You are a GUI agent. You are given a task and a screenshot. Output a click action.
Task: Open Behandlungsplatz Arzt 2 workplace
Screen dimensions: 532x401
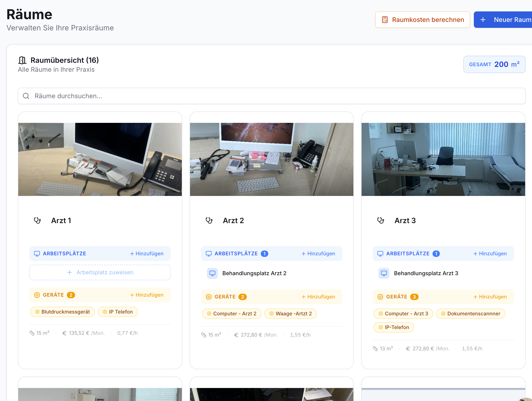pyautogui.click(x=254, y=273)
